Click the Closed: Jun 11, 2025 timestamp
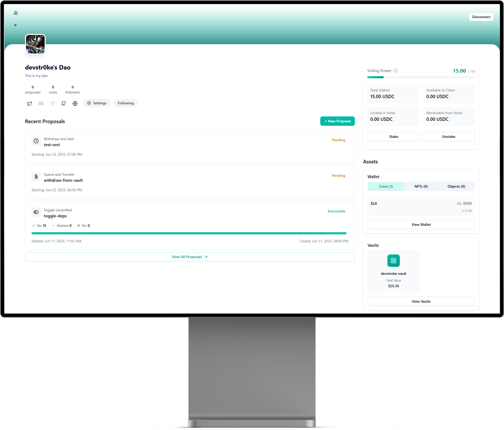Image resolution: width=504 pixels, height=430 pixels. [x=324, y=241]
